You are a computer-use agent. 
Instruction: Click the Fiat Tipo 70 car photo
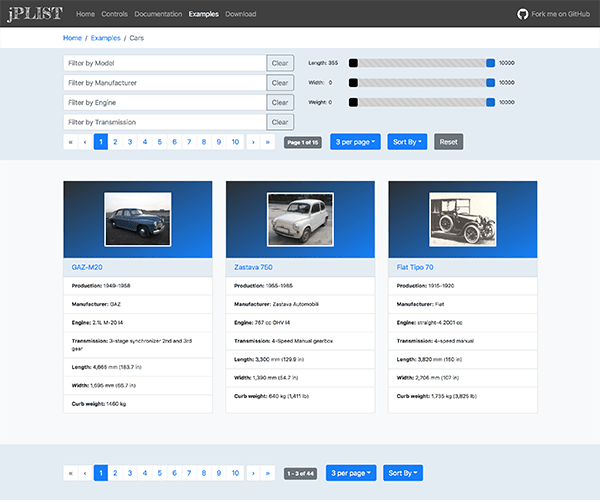click(463, 219)
